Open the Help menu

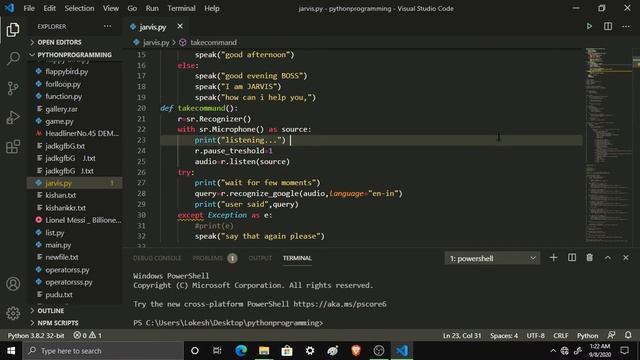click(x=212, y=8)
